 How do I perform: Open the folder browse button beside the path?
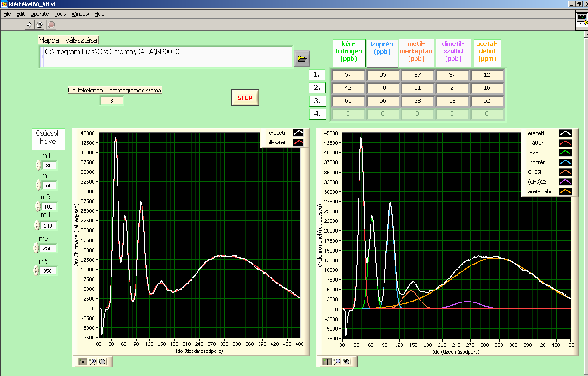coord(302,59)
